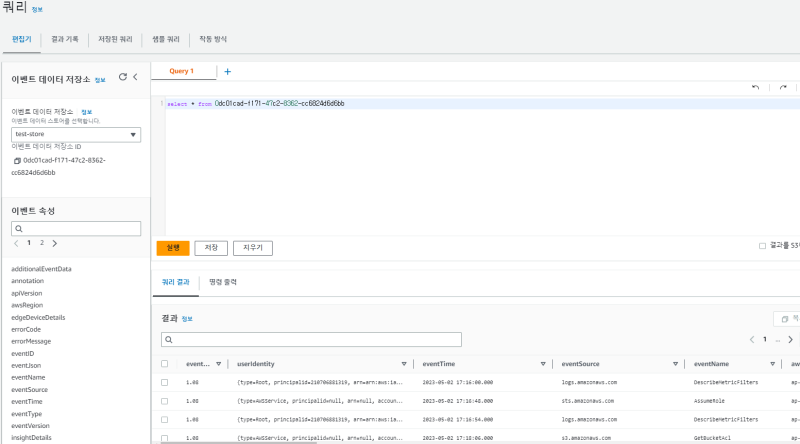Go to next page of event attributes
The height and width of the screenshot is (444, 800).
coord(54,243)
